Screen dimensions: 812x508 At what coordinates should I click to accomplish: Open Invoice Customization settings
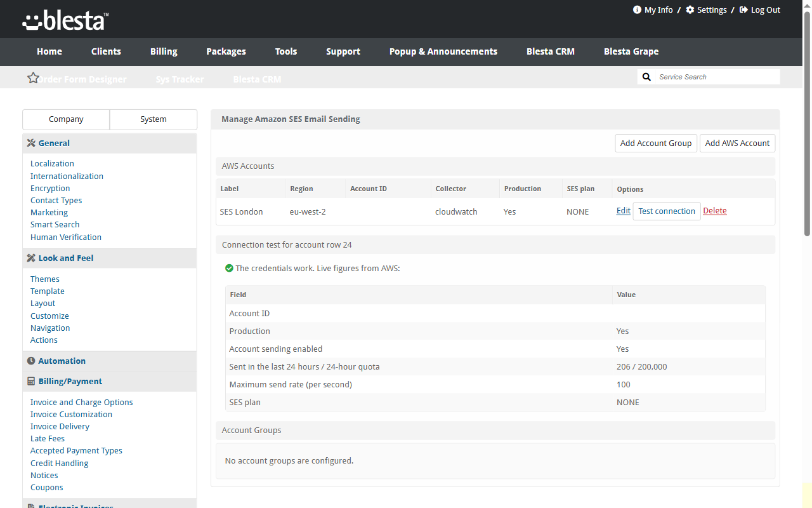pos(71,415)
